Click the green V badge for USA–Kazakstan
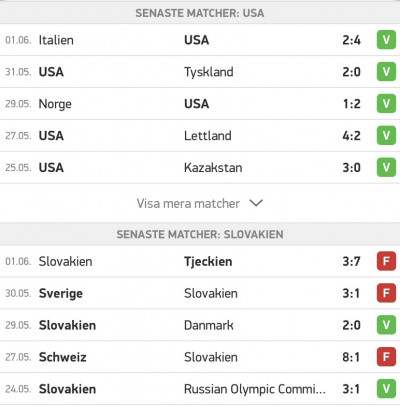 (386, 167)
